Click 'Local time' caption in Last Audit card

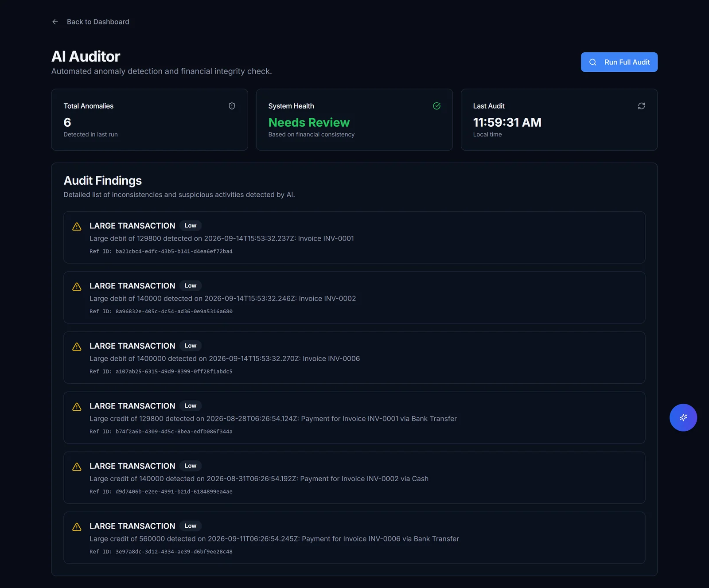[487, 134]
